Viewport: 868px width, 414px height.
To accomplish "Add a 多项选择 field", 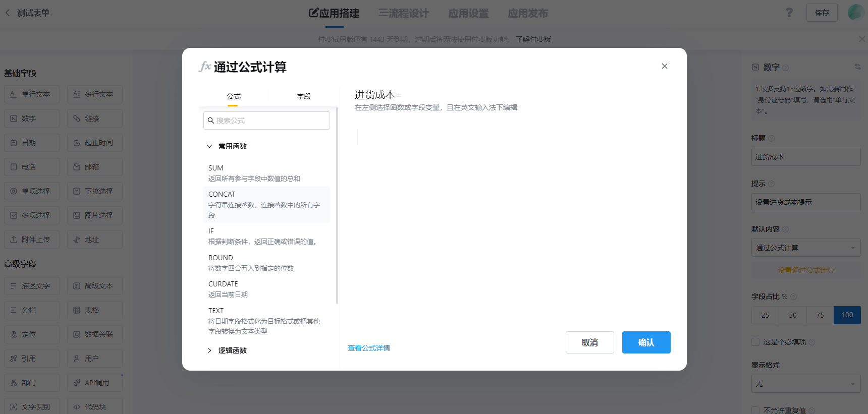I will 32,215.
